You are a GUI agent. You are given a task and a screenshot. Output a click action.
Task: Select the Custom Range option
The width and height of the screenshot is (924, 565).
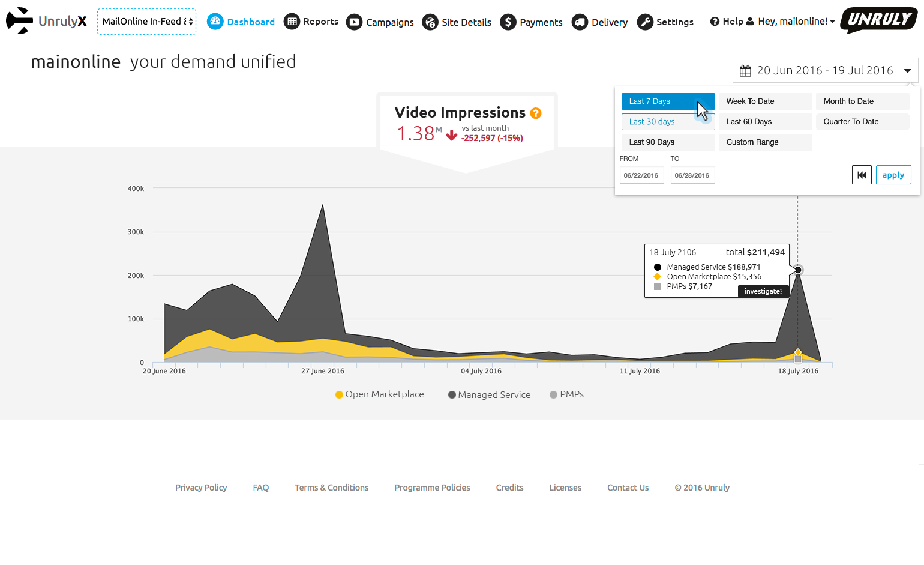tap(765, 142)
